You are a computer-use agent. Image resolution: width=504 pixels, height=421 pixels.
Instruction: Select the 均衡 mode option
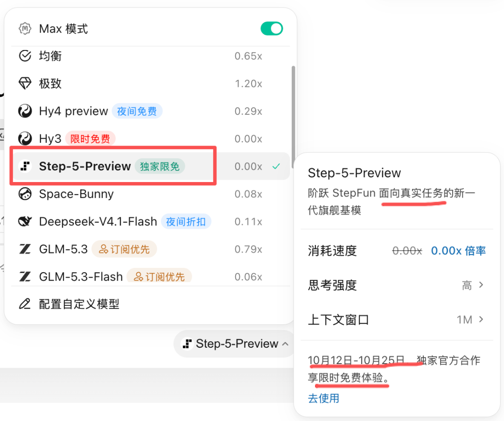pyautogui.click(x=150, y=56)
